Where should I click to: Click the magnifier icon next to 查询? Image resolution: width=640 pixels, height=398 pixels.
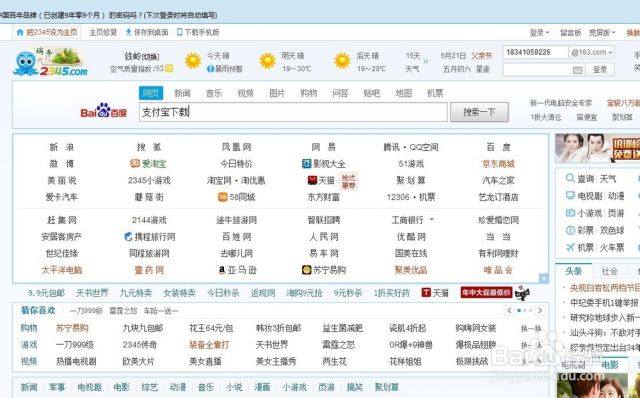[x=570, y=178]
